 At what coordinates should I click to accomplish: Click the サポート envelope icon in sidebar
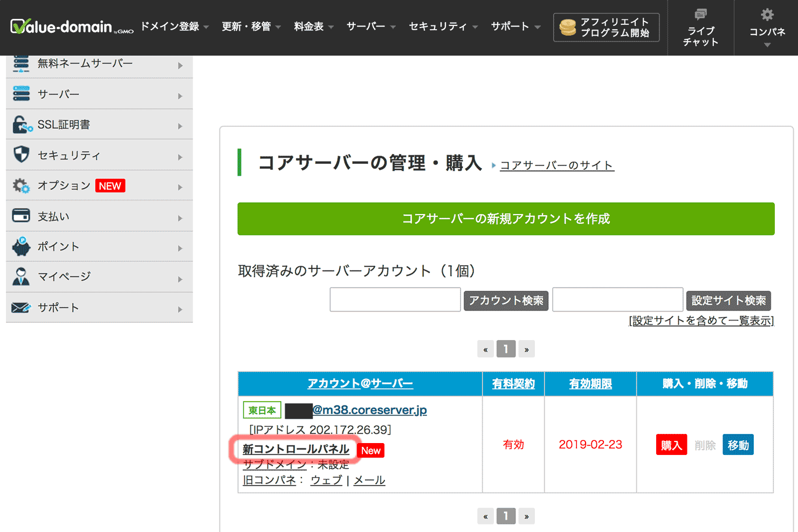point(21,308)
